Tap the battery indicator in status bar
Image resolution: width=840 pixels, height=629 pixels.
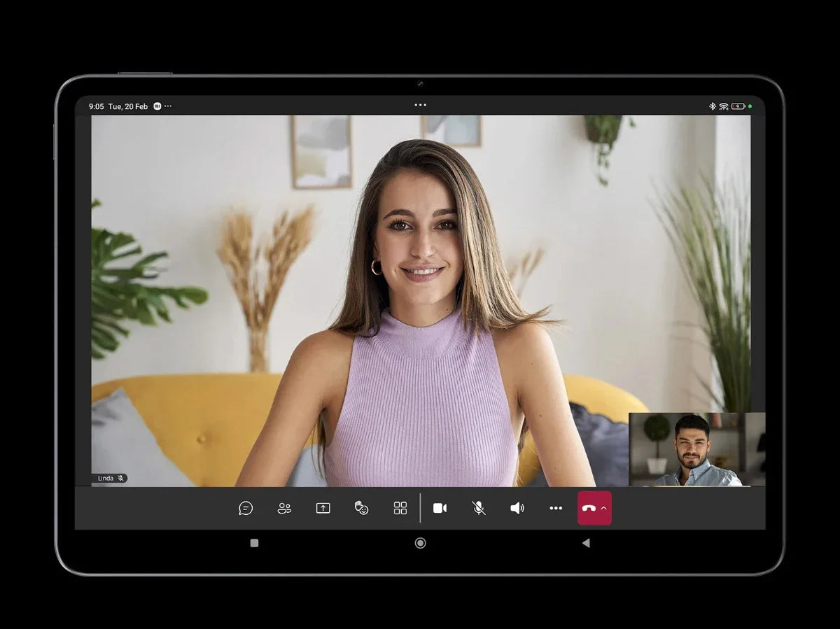pyautogui.click(x=738, y=106)
